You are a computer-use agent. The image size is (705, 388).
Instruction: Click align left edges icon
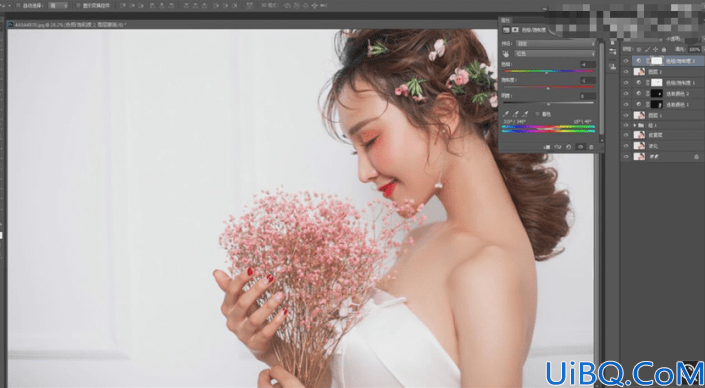pos(152,5)
